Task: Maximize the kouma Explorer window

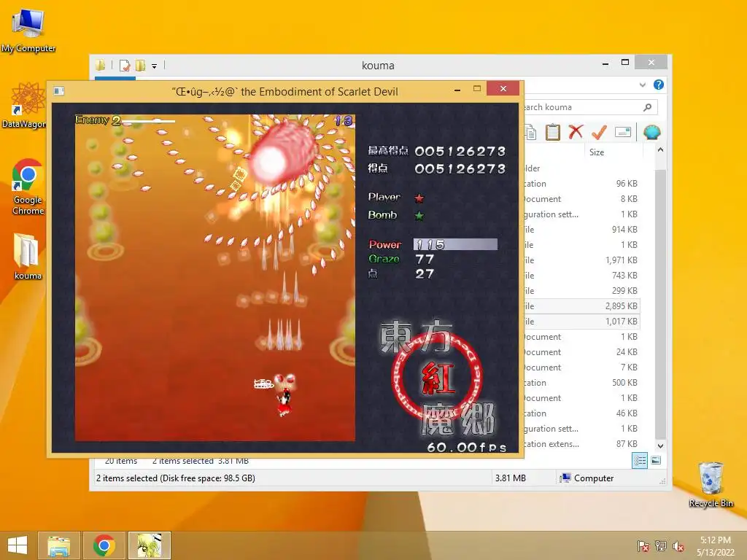Action: tap(625, 63)
